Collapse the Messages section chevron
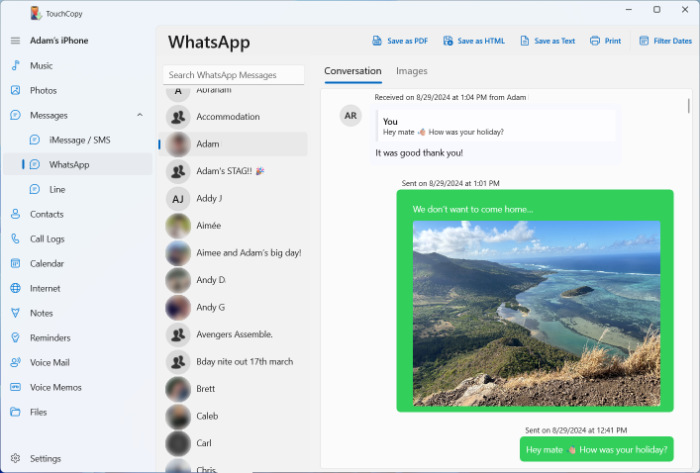This screenshot has height=473, width=700. click(x=140, y=115)
